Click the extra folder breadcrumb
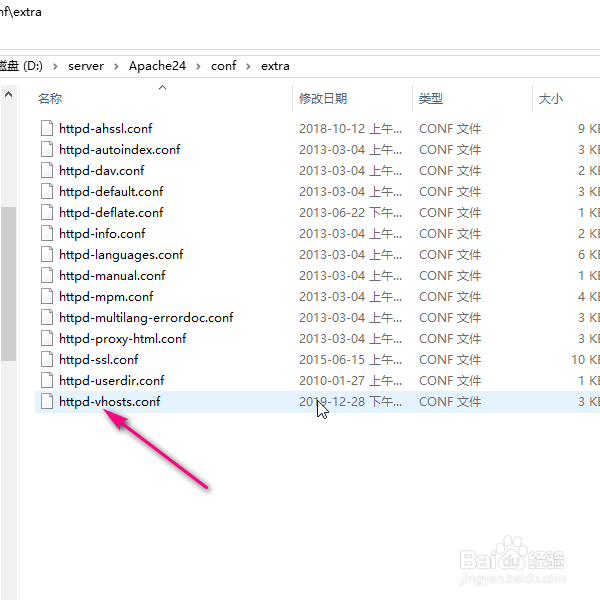 click(x=275, y=66)
